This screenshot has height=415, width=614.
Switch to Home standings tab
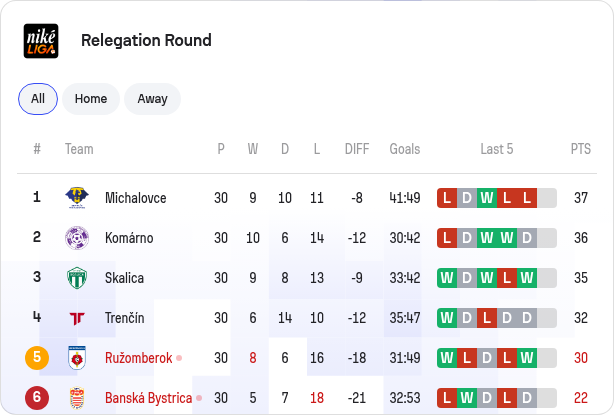pyautogui.click(x=91, y=99)
